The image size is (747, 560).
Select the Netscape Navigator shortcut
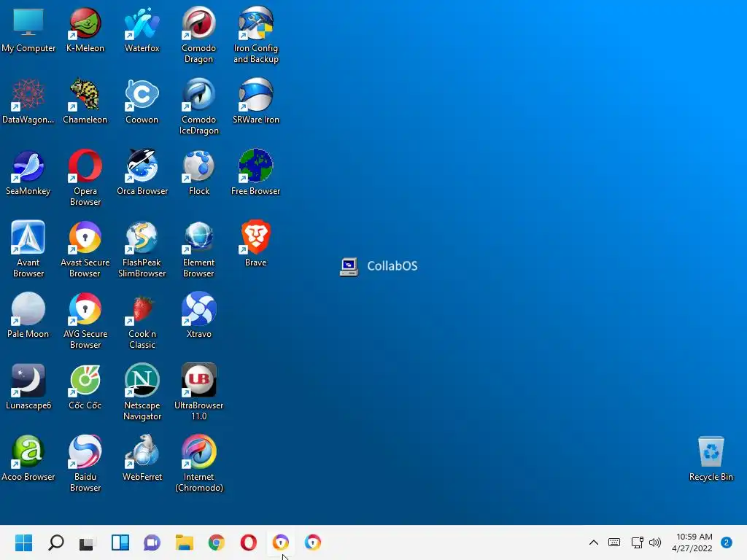coord(142,392)
